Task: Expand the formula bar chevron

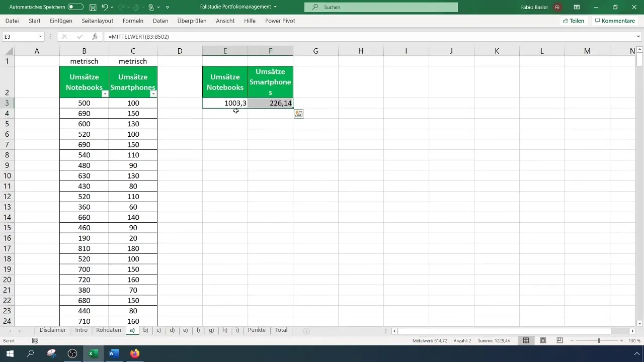Action: 639,37
